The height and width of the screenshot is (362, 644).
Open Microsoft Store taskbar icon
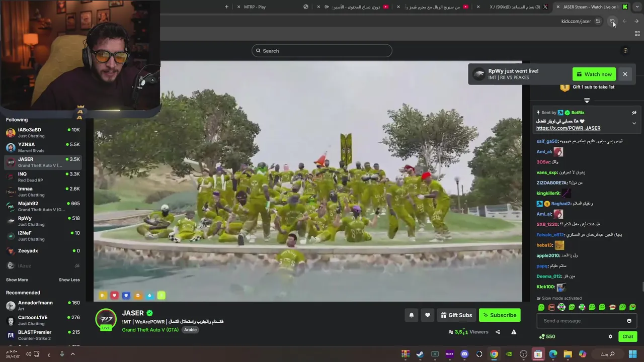point(538,354)
